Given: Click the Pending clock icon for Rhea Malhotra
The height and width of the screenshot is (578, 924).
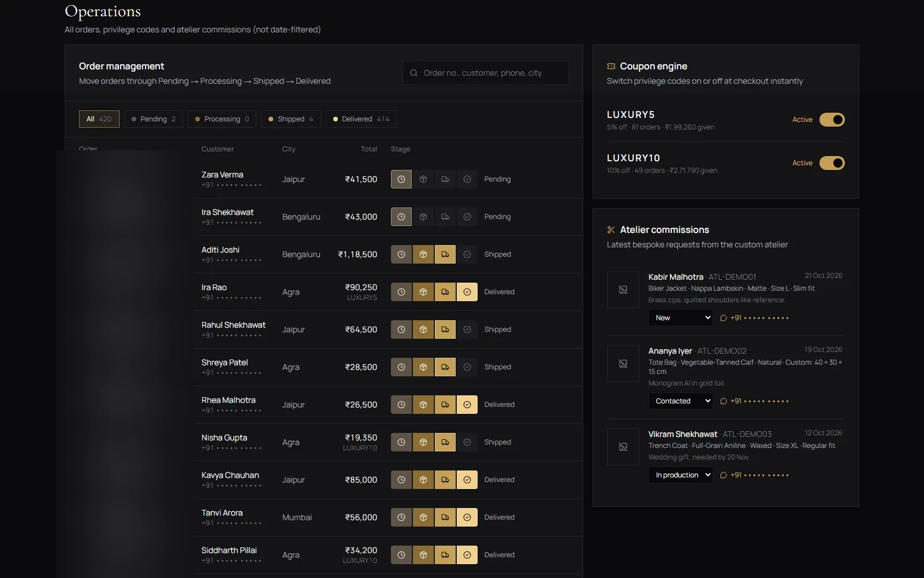Looking at the screenshot, I should coord(401,405).
